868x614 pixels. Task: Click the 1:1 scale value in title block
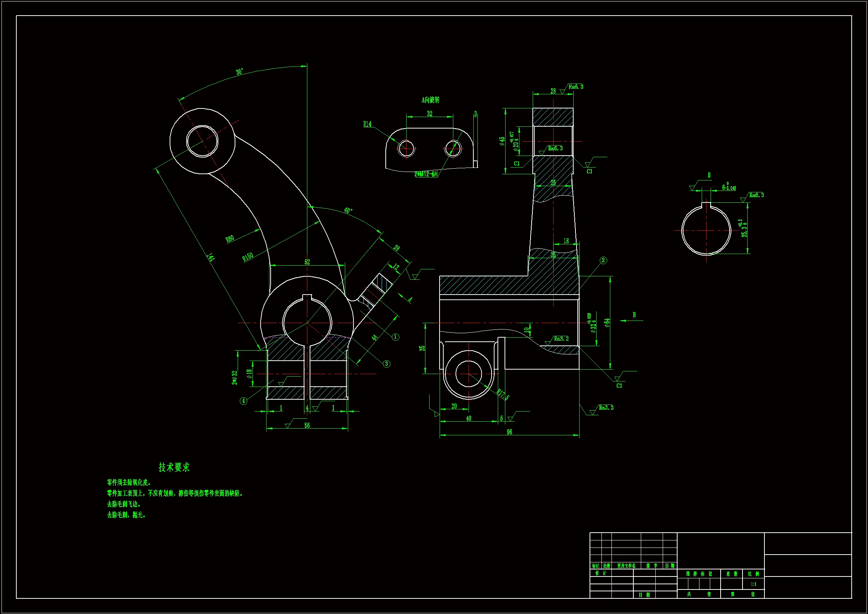coord(753,584)
